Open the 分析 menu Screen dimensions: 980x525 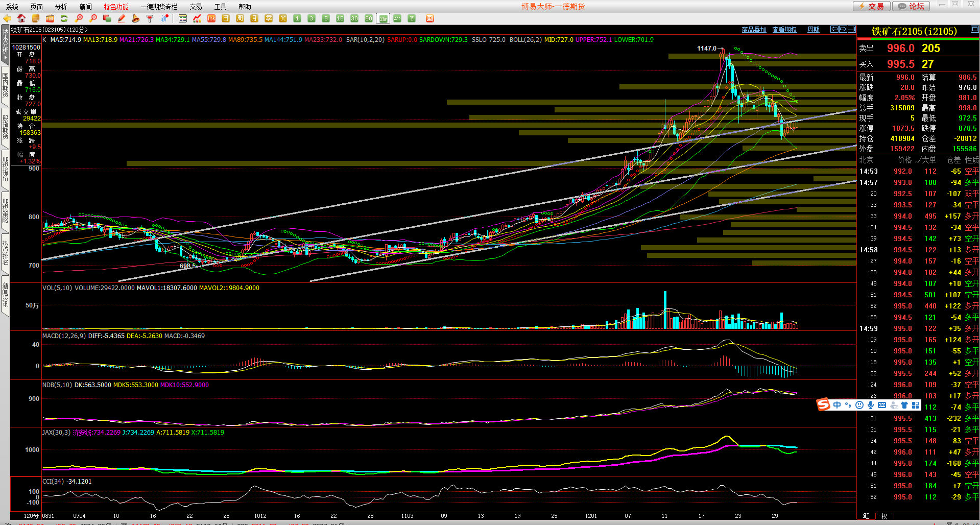pyautogui.click(x=61, y=7)
